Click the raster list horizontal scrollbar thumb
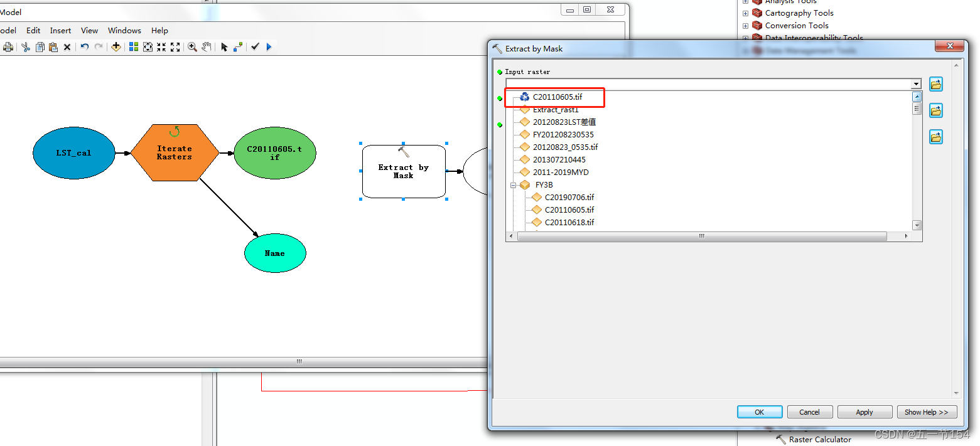The width and height of the screenshot is (980, 446). point(702,236)
